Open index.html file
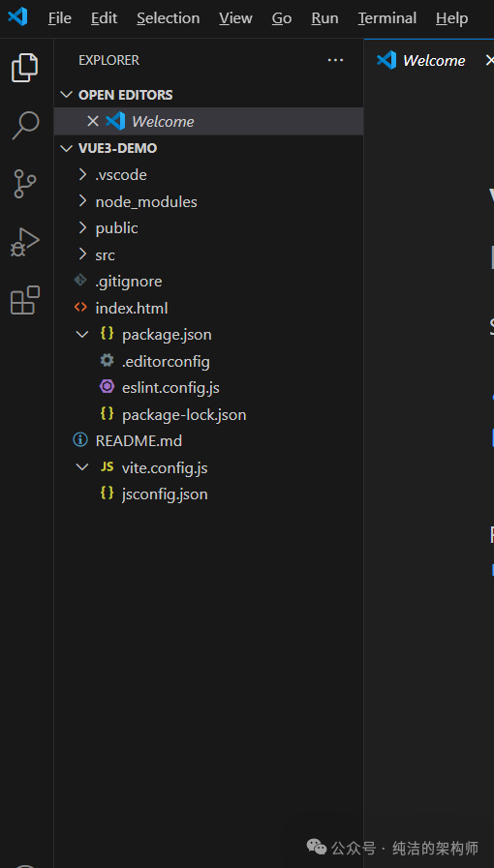The height and width of the screenshot is (868, 494). coord(132,308)
